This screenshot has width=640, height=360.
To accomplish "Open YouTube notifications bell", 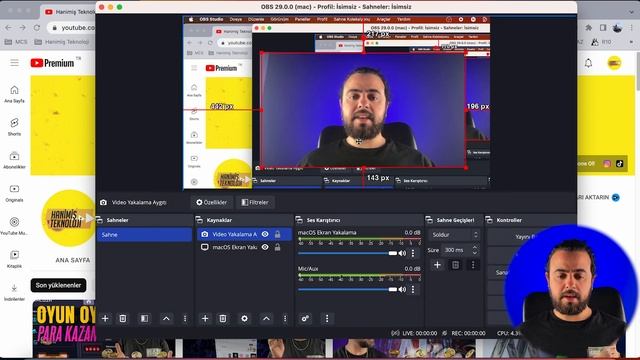I will click(x=588, y=63).
